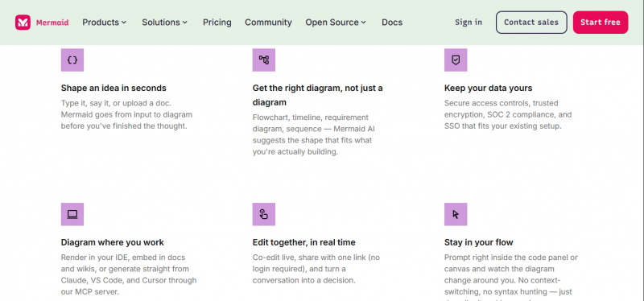Click the pointing hand icon above Edit together

click(264, 214)
